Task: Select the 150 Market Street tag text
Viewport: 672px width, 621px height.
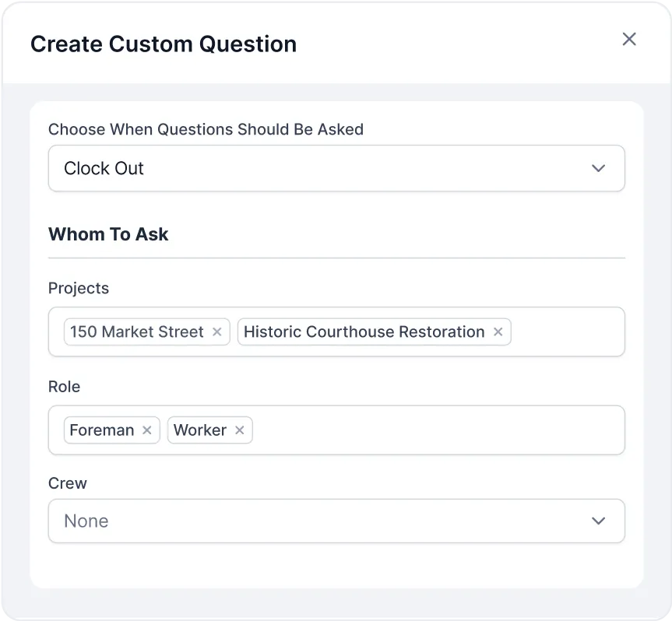Action: pyautogui.click(x=137, y=332)
